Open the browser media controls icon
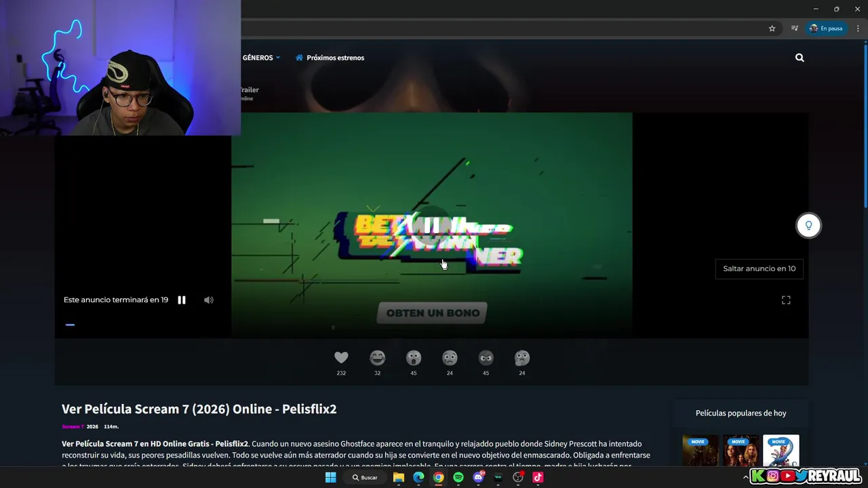 pos(794,28)
